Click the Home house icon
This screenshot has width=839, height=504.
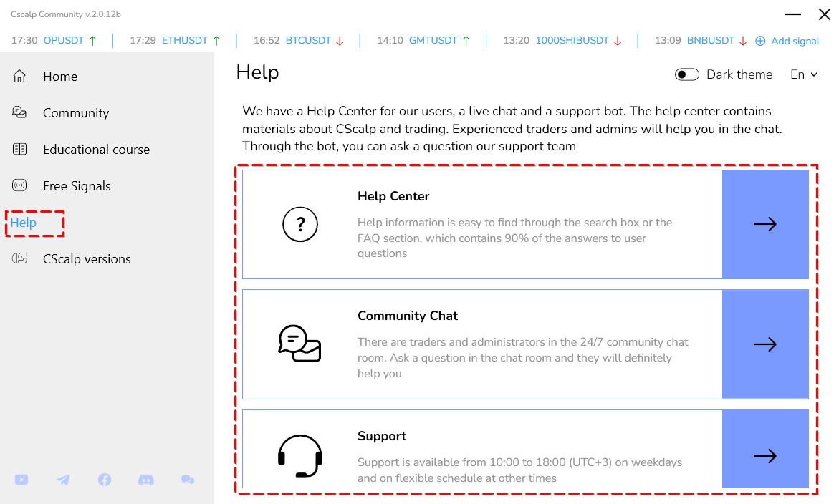(19, 77)
